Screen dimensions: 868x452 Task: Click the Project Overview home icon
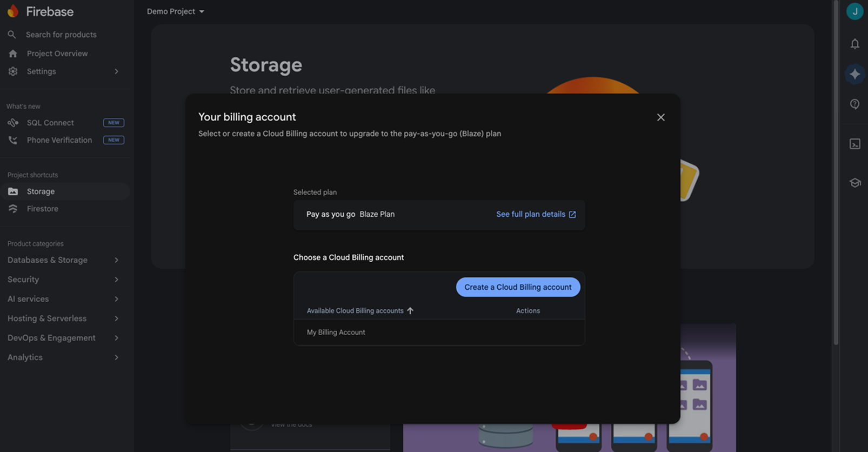click(13, 54)
